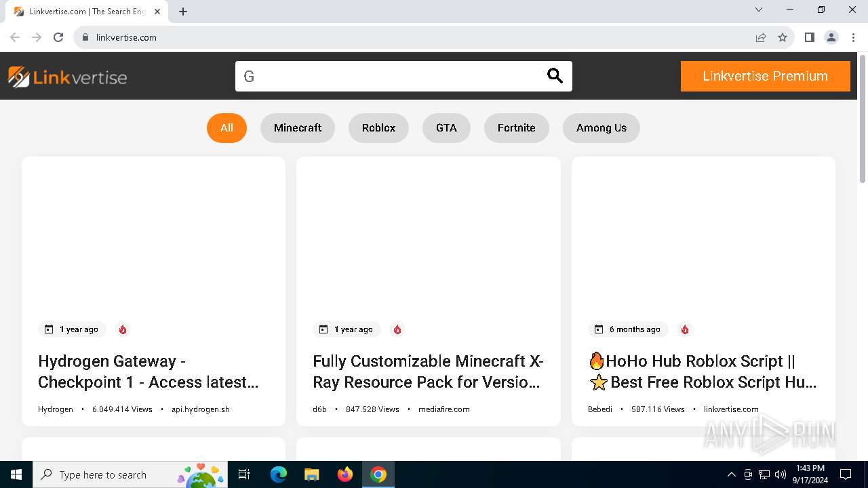Open the network tray icon

pyautogui.click(x=764, y=474)
